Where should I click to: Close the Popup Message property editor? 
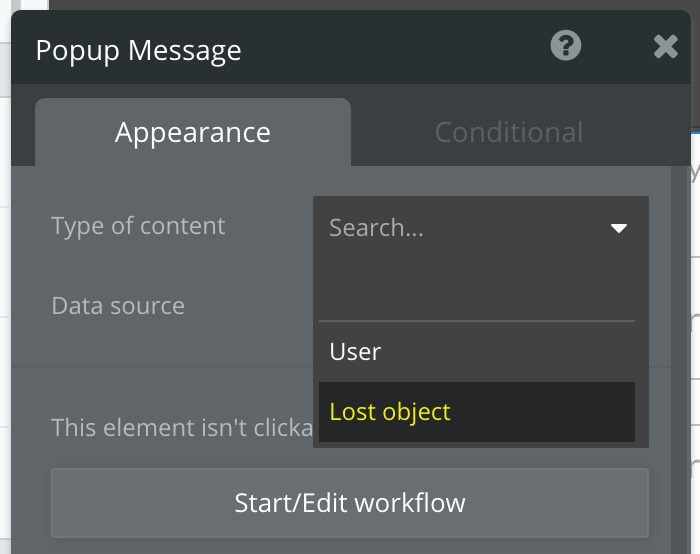(665, 47)
